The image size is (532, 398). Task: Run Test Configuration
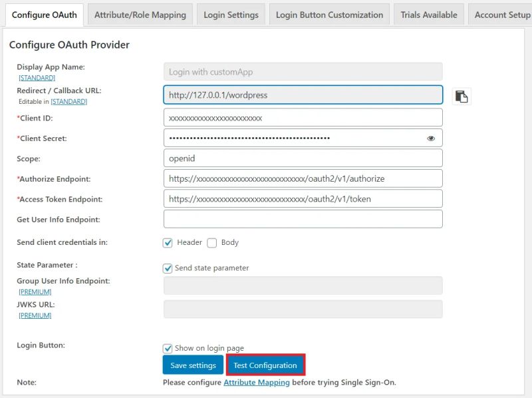[x=265, y=365]
